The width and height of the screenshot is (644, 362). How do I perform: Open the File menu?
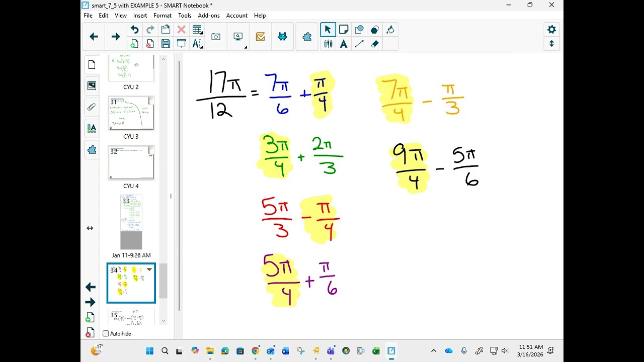click(88, 16)
